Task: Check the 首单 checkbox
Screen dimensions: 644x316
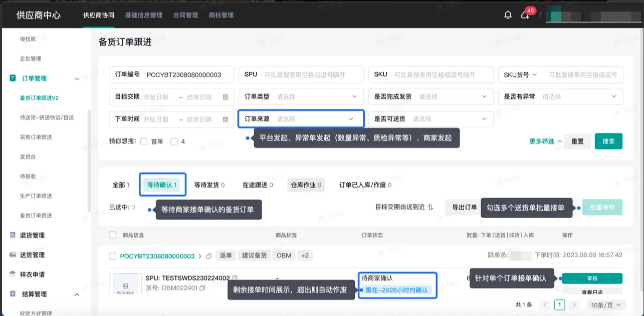Action: click(x=144, y=141)
